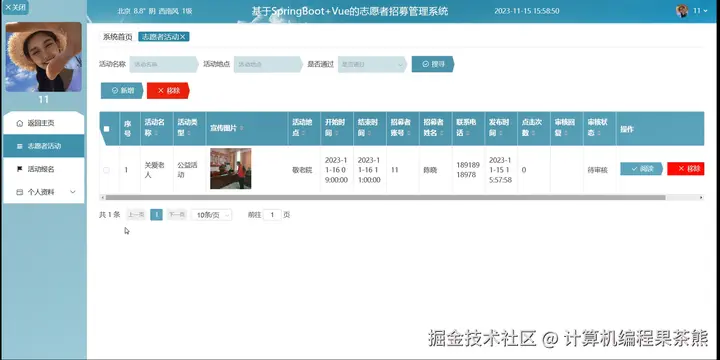Click the home icon beside 返回主页
This screenshot has width=720, height=360.
pos(19,123)
